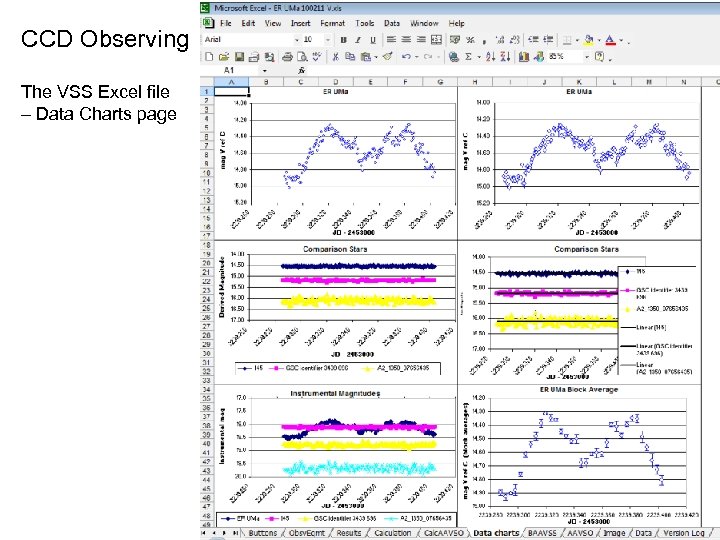
Task: Open the File menu
Action: 225,23
